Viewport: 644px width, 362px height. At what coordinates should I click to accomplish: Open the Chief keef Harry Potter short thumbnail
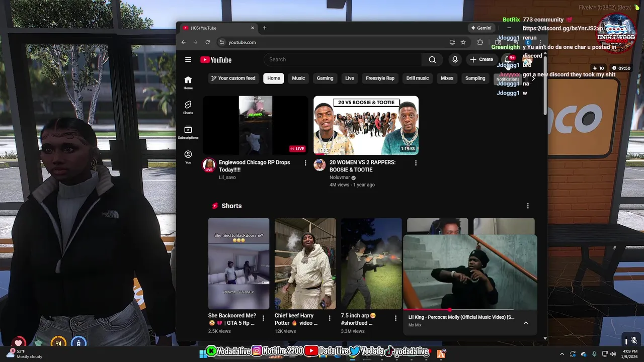pos(305,264)
